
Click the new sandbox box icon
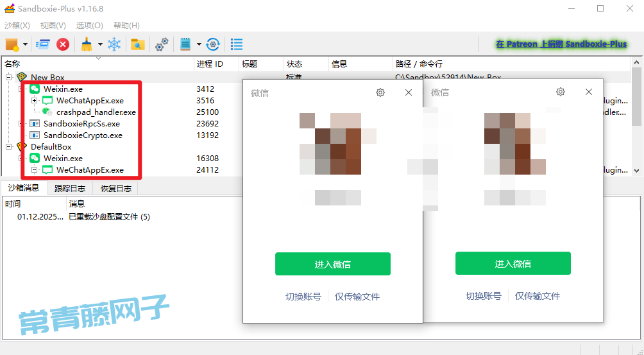(12, 44)
